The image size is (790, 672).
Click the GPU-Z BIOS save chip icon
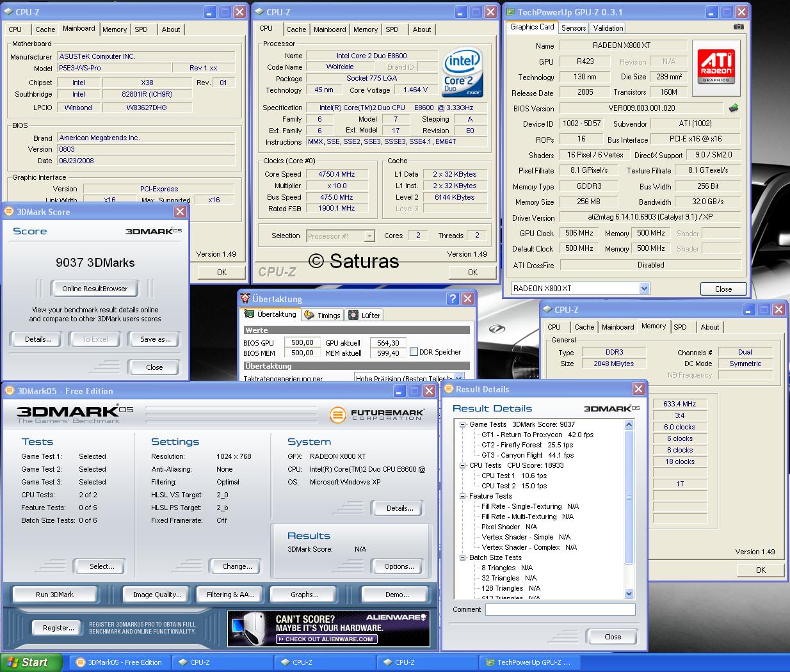pyautogui.click(x=734, y=108)
